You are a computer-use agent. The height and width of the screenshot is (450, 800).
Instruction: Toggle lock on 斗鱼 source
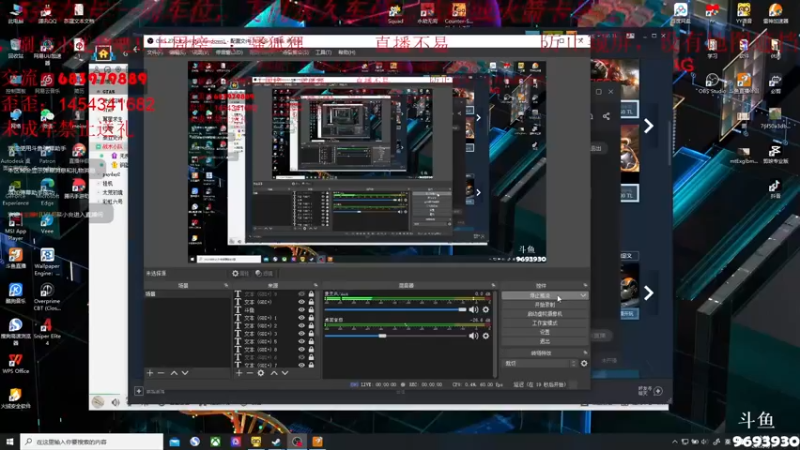tap(311, 310)
